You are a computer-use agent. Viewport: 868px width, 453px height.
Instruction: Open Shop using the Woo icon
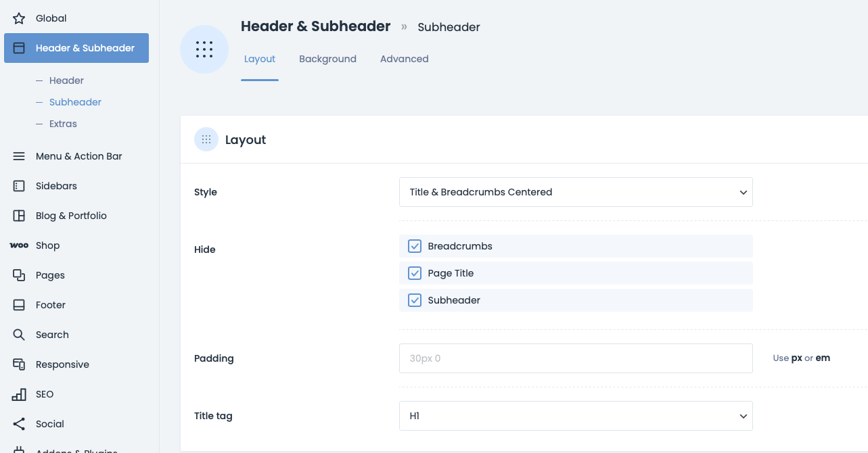19,245
